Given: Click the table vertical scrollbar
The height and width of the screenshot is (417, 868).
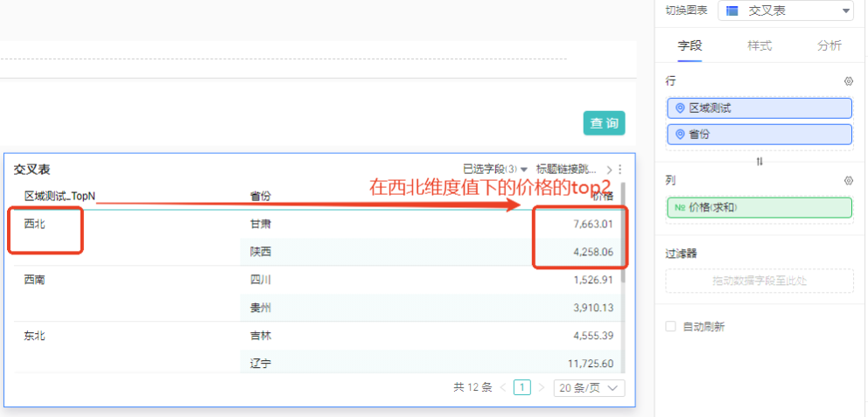Looking at the screenshot, I should [x=623, y=236].
